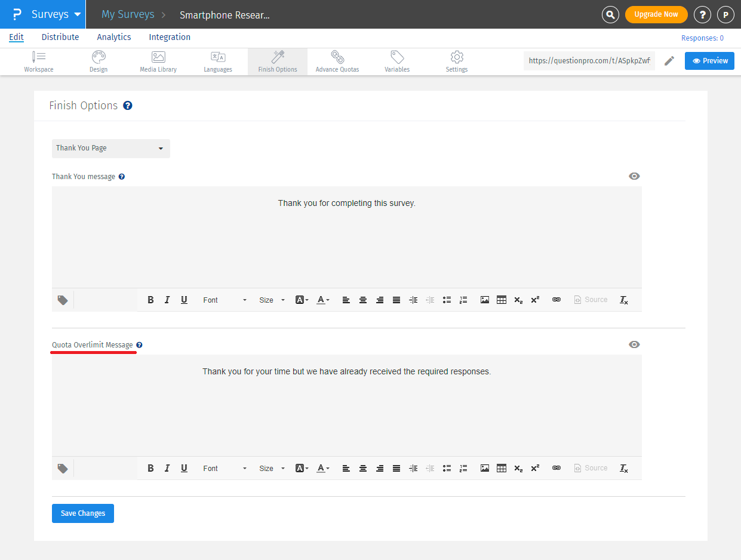Click the Preview button

(709, 61)
